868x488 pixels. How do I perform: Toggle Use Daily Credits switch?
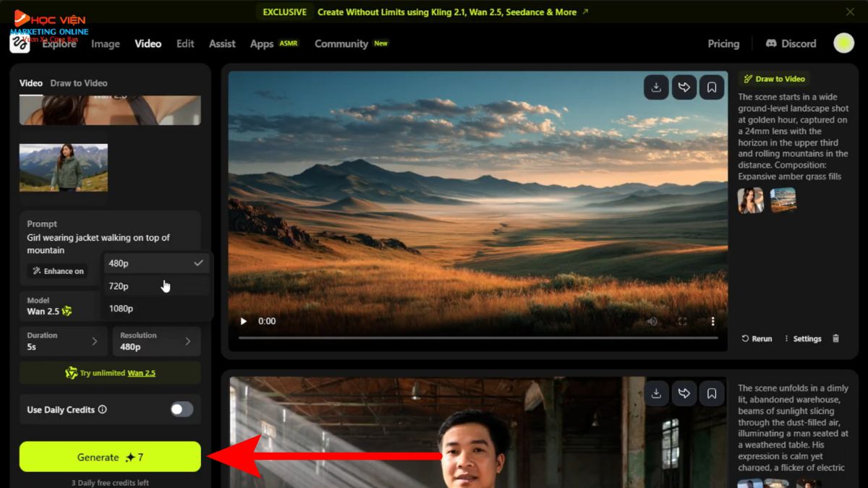click(182, 409)
